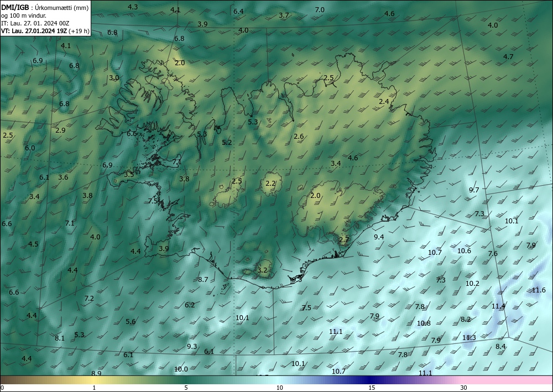Click the map value 11.3
This screenshot has height=392, width=553.
(x=469, y=337)
